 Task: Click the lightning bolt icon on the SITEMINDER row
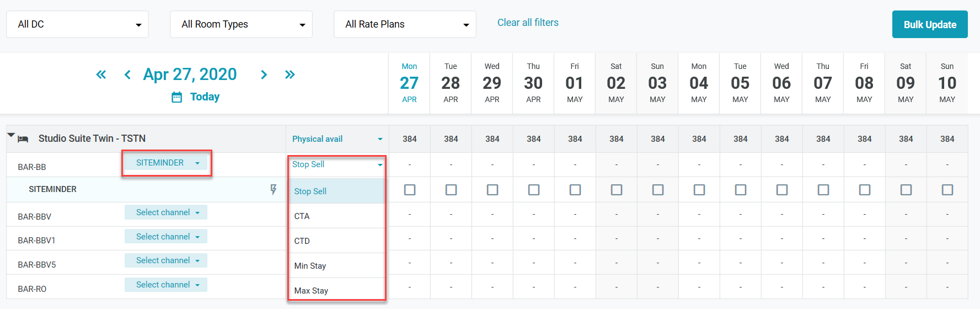[x=273, y=189]
